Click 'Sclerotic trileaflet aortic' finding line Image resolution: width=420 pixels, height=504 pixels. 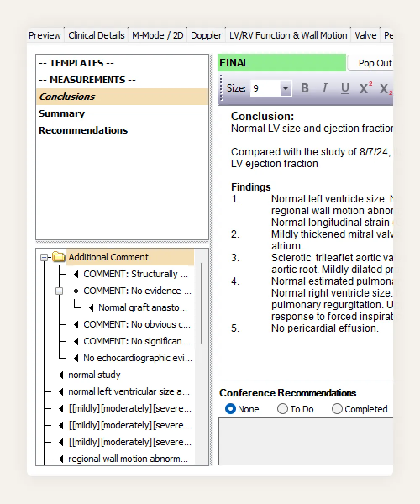click(332, 257)
